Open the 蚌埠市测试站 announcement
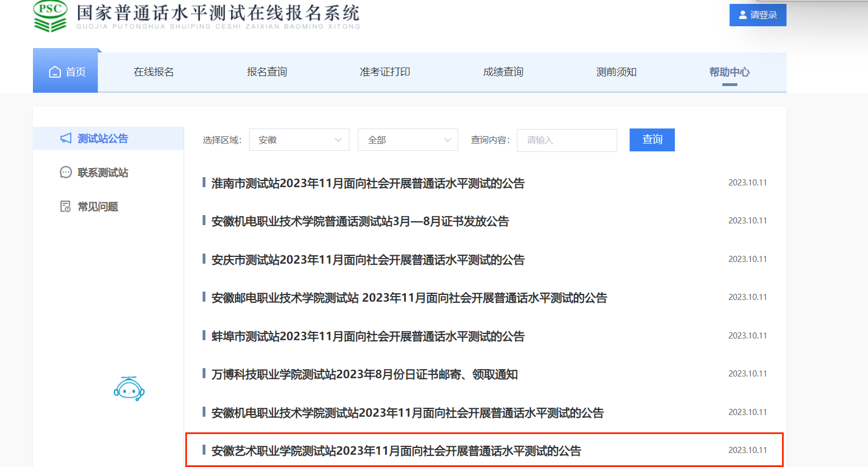The height and width of the screenshot is (467, 868). [368, 336]
